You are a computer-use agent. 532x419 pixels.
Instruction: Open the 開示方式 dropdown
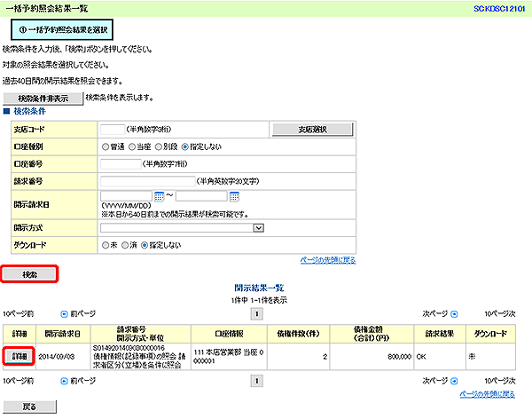[259, 227]
